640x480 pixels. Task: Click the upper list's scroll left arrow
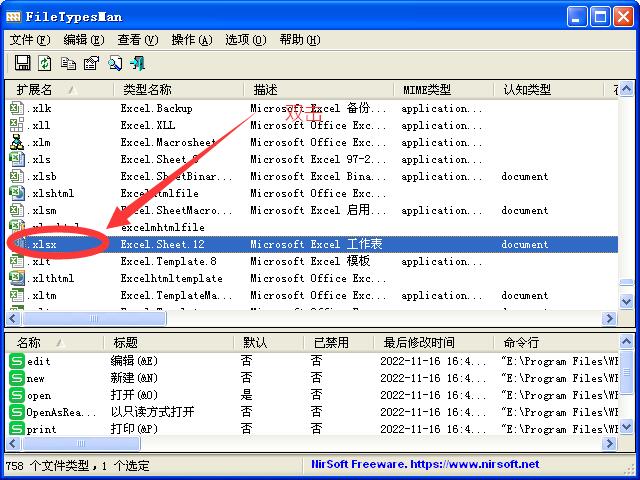[x=13, y=318]
